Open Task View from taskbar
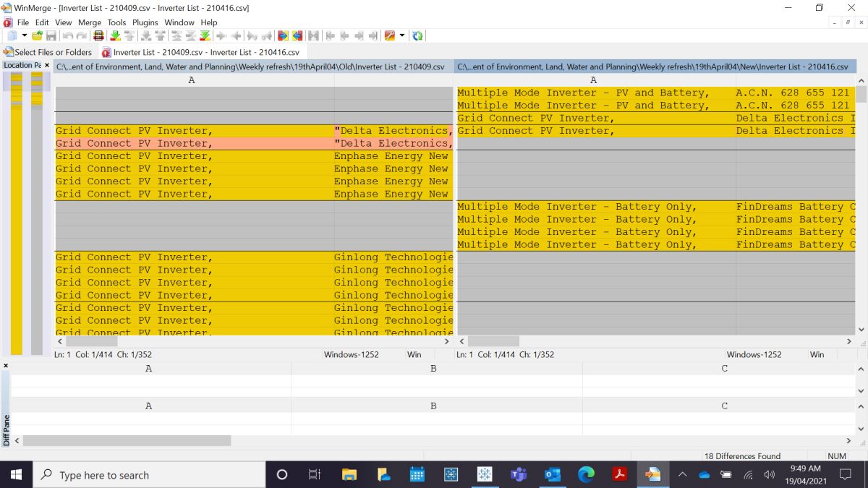 pos(314,474)
